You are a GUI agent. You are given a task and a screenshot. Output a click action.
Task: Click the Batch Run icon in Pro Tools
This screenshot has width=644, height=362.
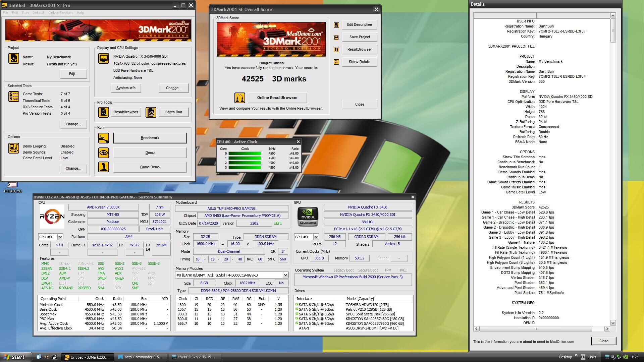pyautogui.click(x=151, y=112)
